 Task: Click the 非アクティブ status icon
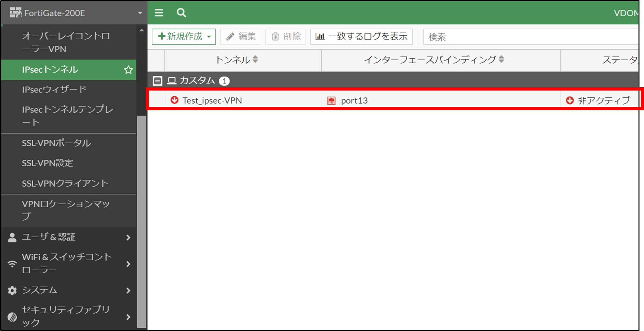(x=570, y=100)
